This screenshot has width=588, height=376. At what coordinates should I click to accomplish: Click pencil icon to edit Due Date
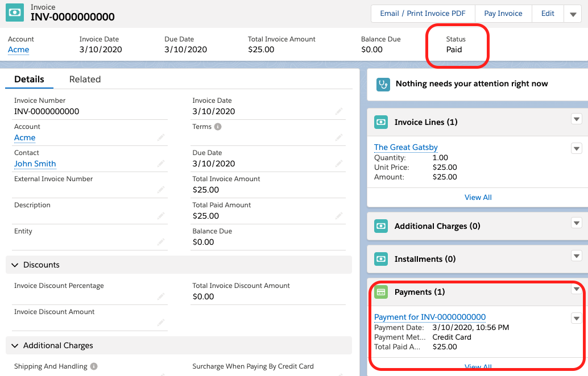pyautogui.click(x=339, y=164)
